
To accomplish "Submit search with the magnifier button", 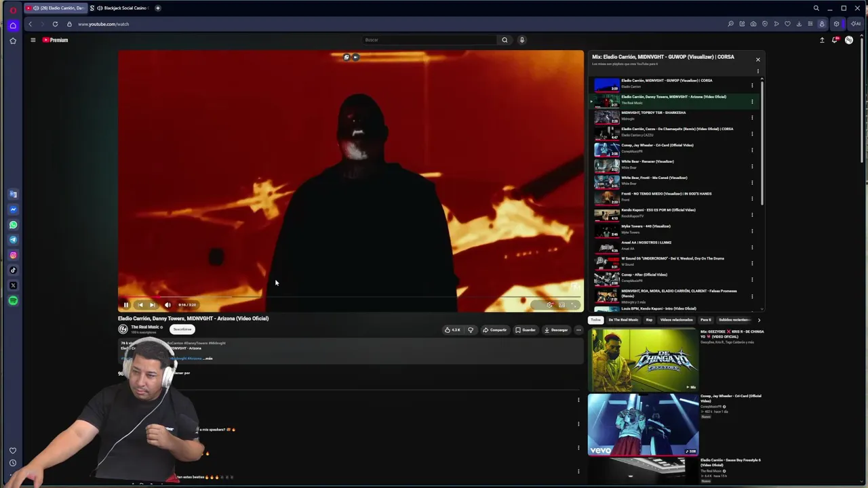I will pyautogui.click(x=505, y=40).
